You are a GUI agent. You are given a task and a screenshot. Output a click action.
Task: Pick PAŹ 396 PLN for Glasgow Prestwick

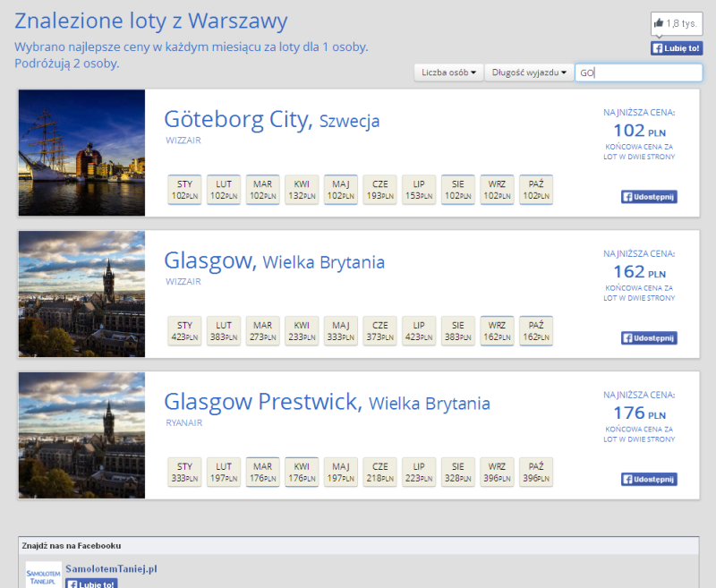click(536, 472)
